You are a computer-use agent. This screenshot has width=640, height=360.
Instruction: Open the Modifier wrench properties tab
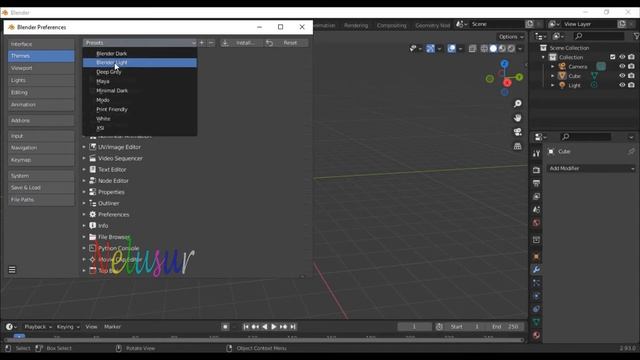click(x=536, y=269)
